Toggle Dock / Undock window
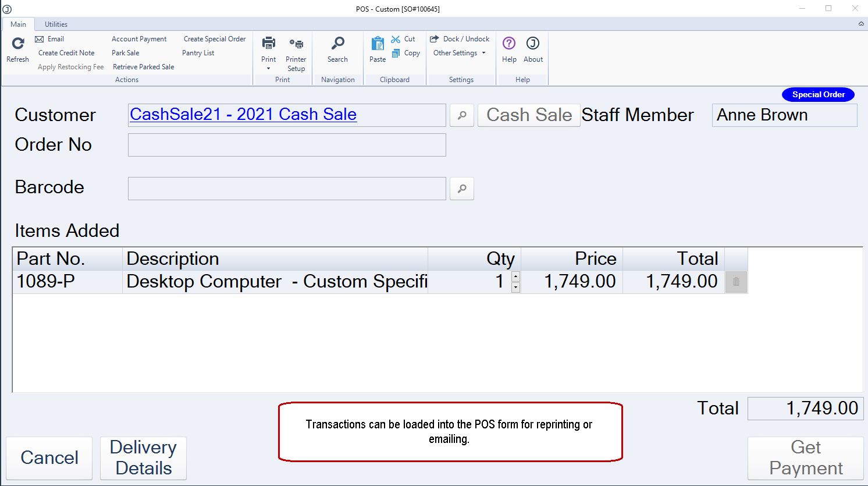Viewport: 868px width, 486px height. [460, 39]
